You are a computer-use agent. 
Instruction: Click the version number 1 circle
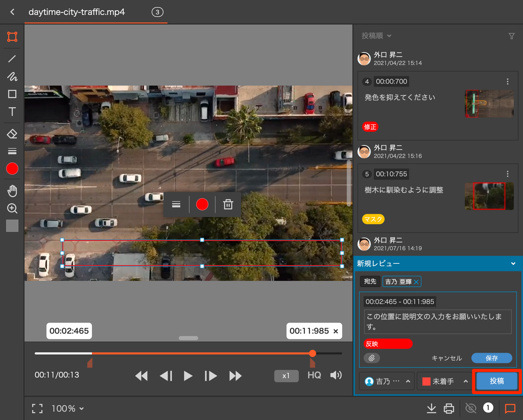pos(488,408)
